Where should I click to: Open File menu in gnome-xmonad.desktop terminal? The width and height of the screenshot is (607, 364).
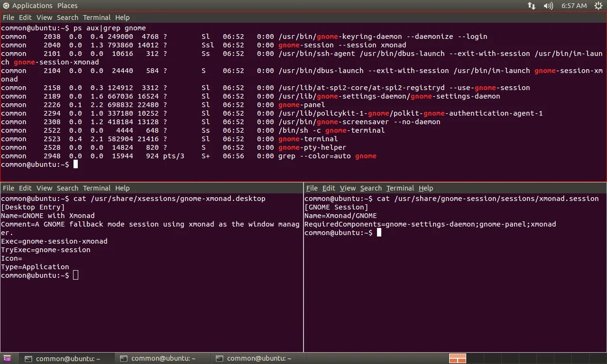pyautogui.click(x=9, y=188)
